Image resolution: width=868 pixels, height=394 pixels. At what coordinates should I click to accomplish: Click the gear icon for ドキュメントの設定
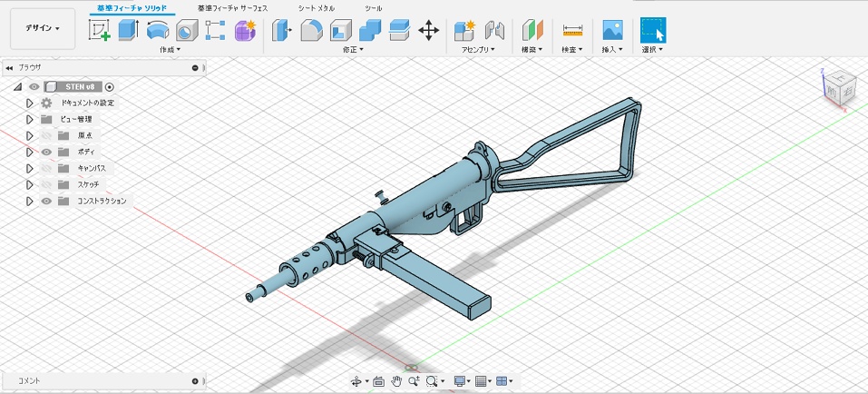[x=46, y=103]
